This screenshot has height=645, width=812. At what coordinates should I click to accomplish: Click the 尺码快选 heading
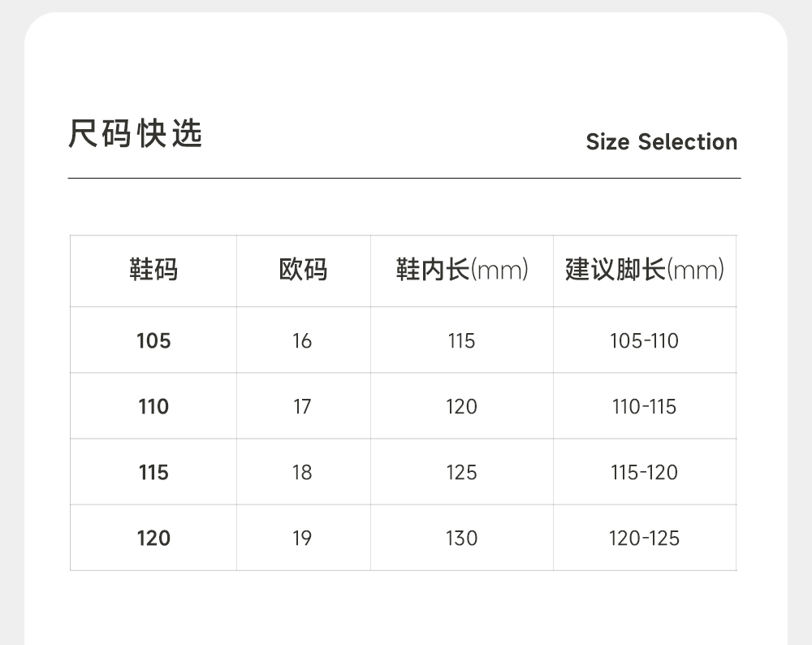tap(136, 134)
